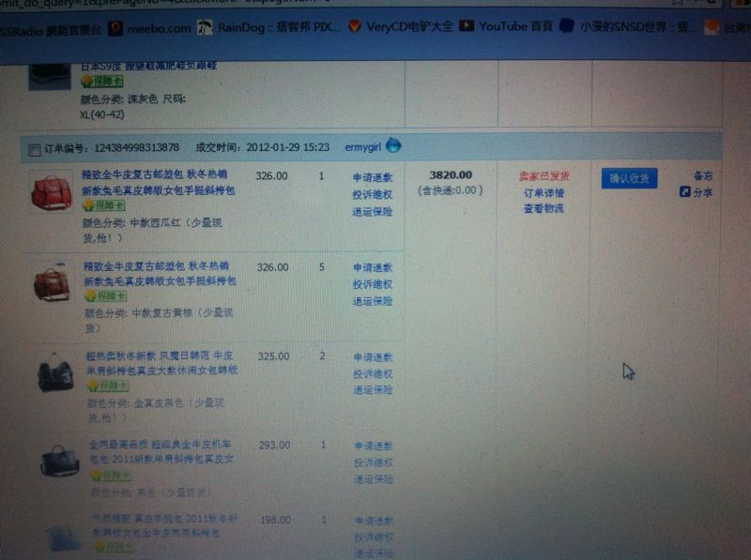Click 投诉维权 in the 325.00 row
751x560 pixels.
[373, 374]
